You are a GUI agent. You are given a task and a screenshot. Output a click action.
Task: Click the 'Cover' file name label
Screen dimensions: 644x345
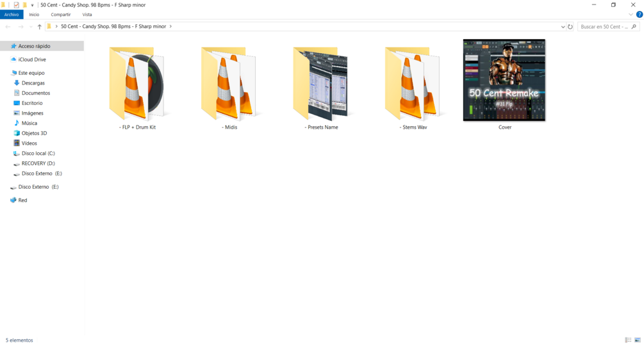click(505, 127)
